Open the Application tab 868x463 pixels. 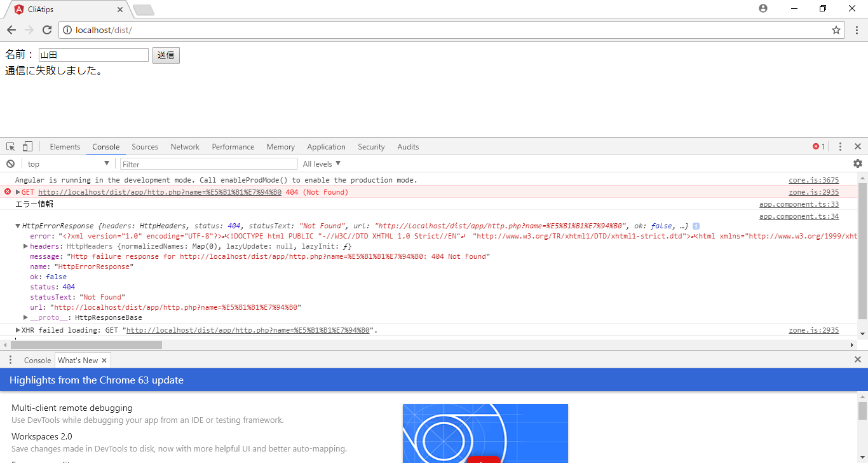(x=326, y=146)
